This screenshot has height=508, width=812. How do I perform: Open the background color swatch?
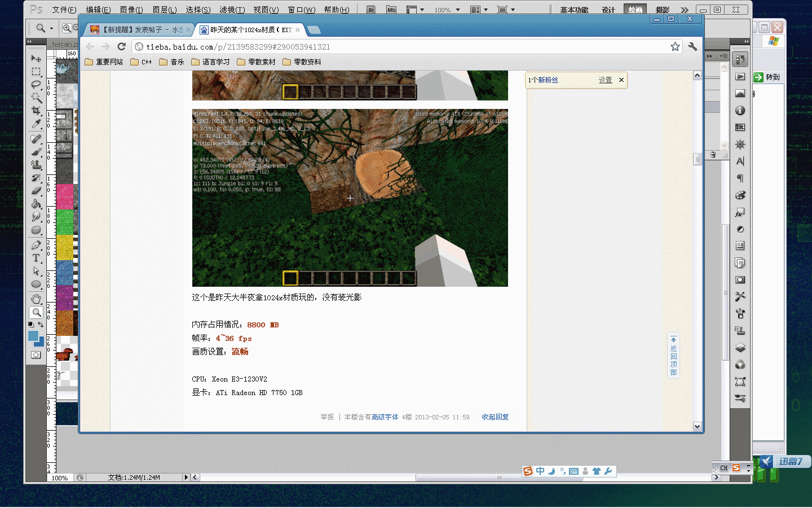pyautogui.click(x=39, y=342)
